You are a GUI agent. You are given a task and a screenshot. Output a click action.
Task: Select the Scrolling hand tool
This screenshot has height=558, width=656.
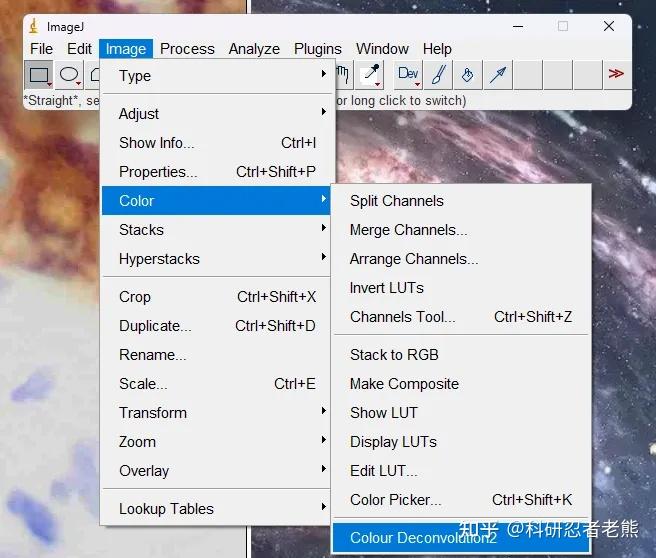pyautogui.click(x=342, y=75)
